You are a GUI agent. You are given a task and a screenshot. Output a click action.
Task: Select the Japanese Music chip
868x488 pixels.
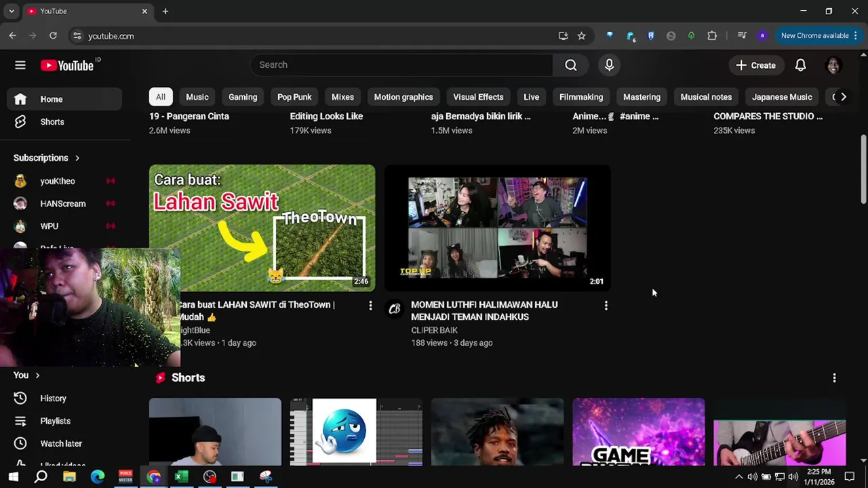782,97
